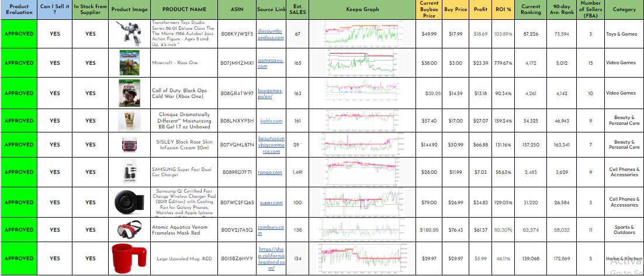This screenshot has height=276, width=644.
Task: Click the Est. SALES column header
Action: pyautogui.click(x=298, y=9)
